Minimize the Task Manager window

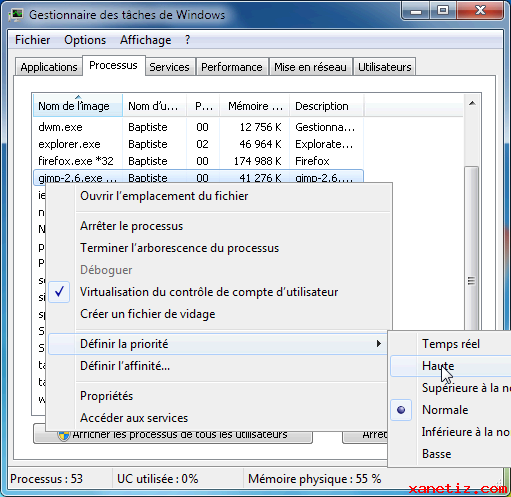click(x=416, y=11)
